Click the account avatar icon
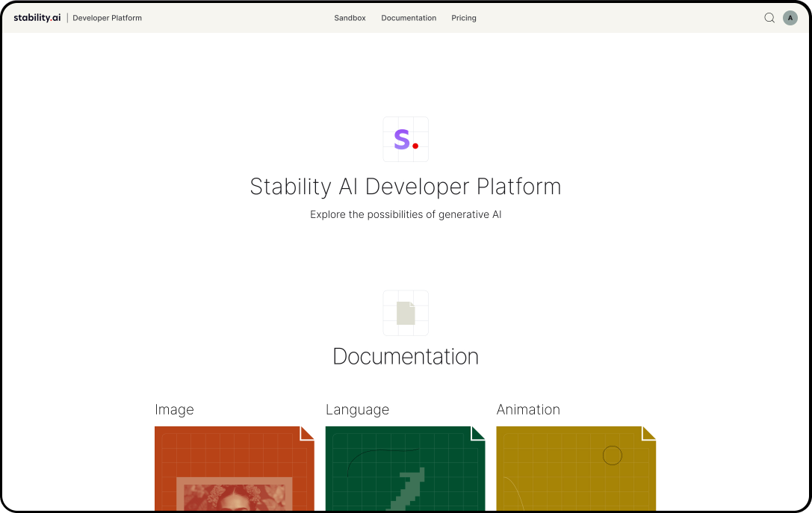 tap(790, 17)
